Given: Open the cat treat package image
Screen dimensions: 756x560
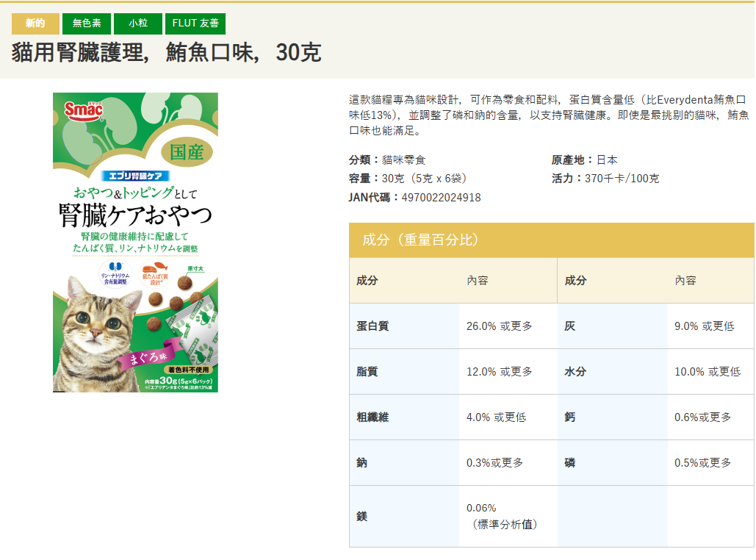Looking at the screenshot, I should pos(135,243).
